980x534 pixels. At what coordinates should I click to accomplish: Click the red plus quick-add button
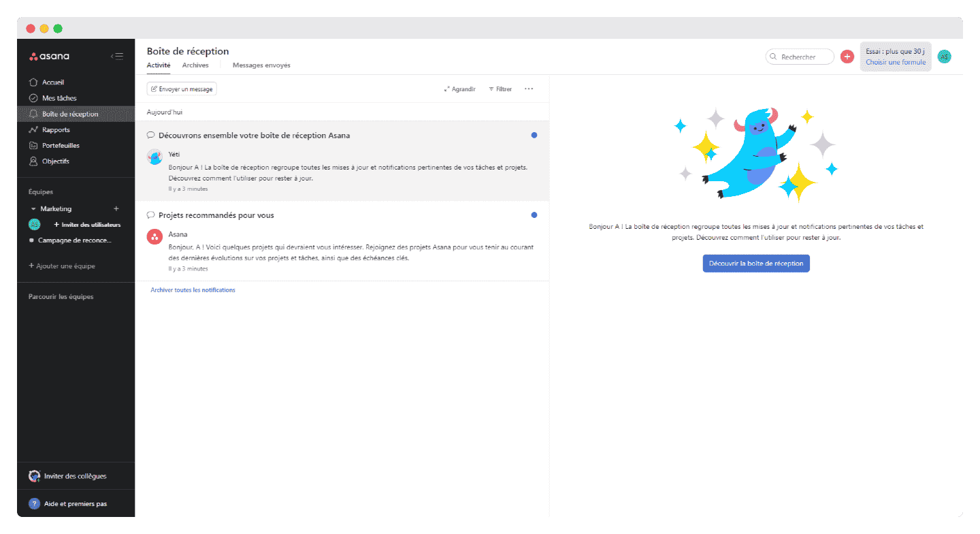tap(847, 57)
